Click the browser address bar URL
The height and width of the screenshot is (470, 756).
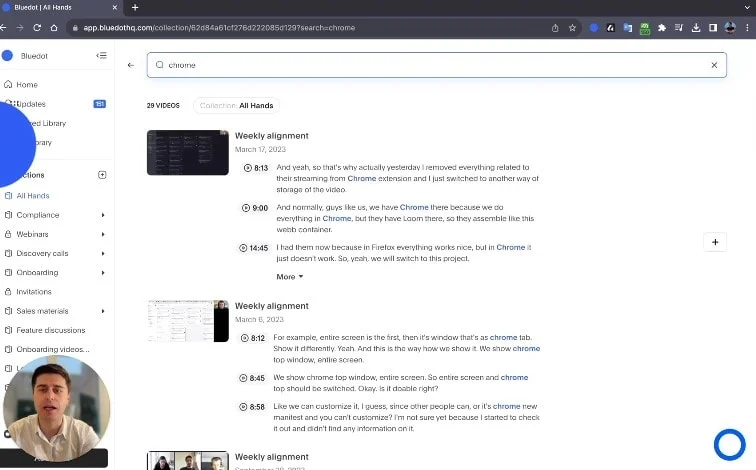click(x=219, y=27)
